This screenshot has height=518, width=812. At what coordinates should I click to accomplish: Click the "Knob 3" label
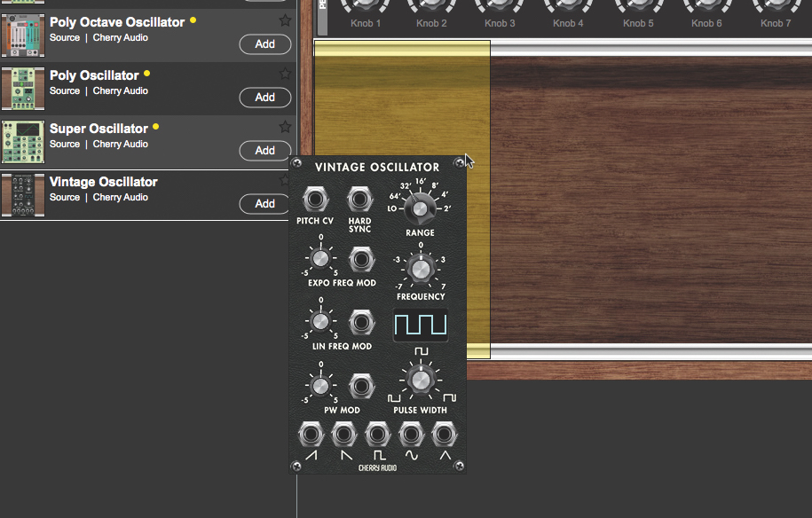pyautogui.click(x=500, y=23)
